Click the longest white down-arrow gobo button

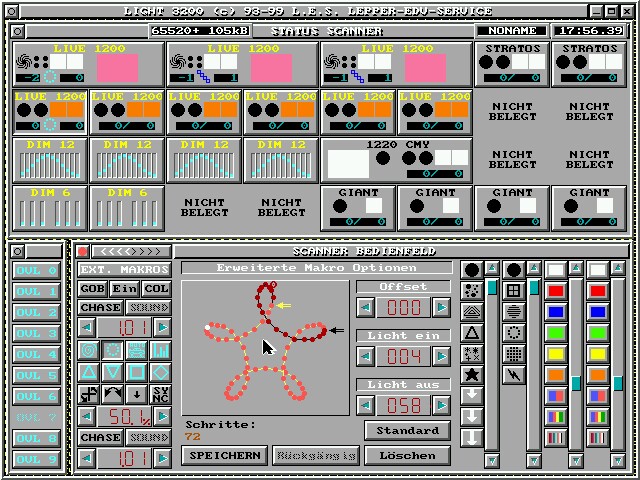(472, 438)
